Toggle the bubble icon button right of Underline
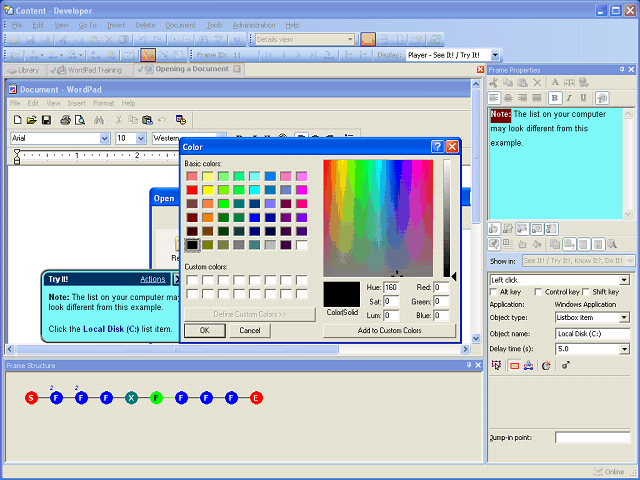The height and width of the screenshot is (480, 640). point(602,98)
